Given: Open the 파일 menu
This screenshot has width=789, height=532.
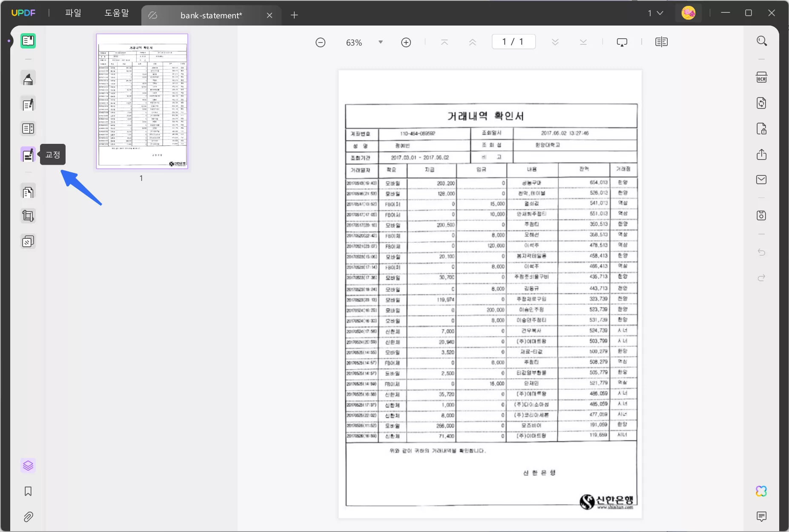Looking at the screenshot, I should (73, 13).
